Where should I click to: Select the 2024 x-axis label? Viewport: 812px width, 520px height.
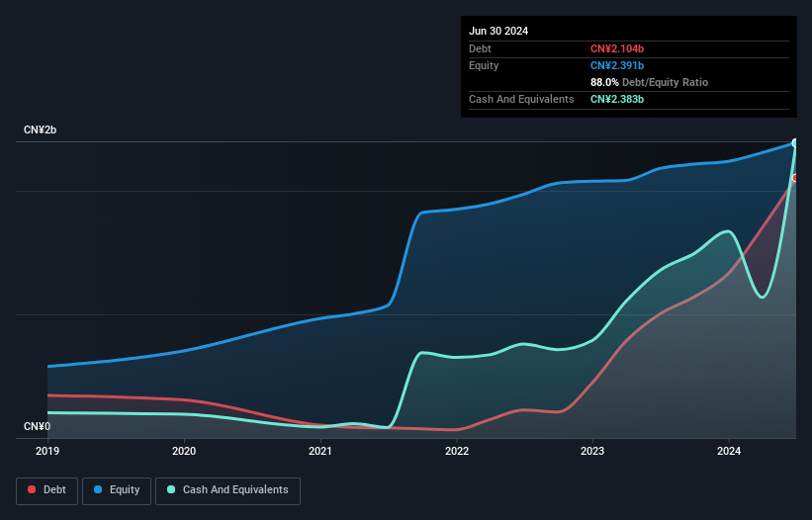pyautogui.click(x=729, y=451)
